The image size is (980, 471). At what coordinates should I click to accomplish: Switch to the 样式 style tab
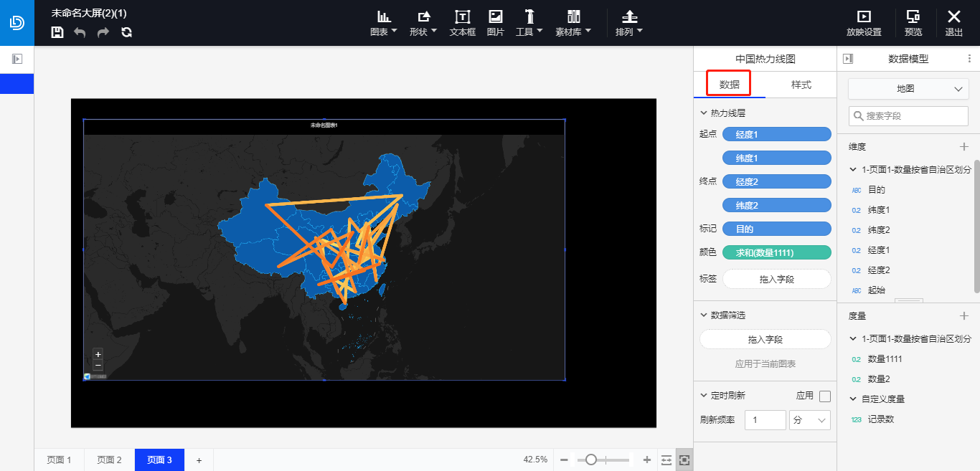(x=801, y=85)
